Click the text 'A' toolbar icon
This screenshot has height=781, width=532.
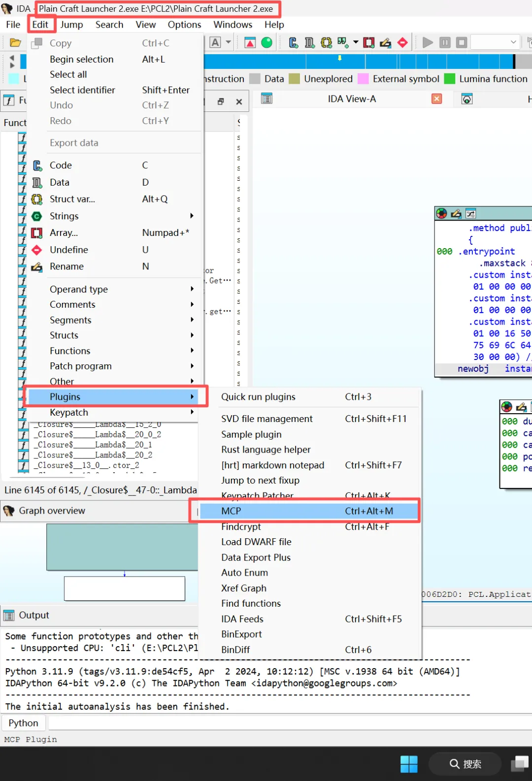pyautogui.click(x=215, y=42)
